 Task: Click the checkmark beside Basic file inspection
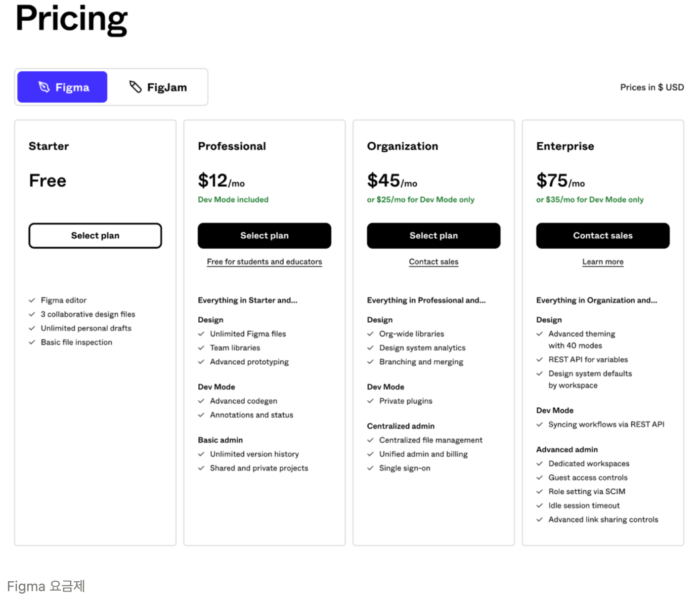coord(31,342)
